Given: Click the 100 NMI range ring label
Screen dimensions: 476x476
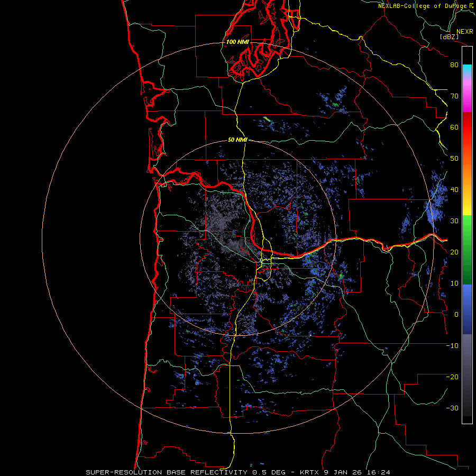Looking at the screenshot, I should [237, 42].
